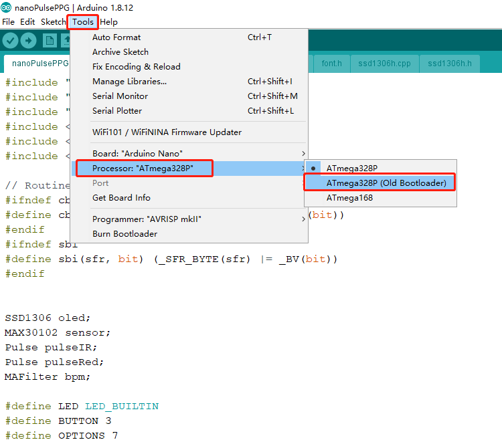Image resolution: width=502 pixels, height=448 pixels.
Task: Click Get Board Info entry
Action: pyautogui.click(x=121, y=198)
